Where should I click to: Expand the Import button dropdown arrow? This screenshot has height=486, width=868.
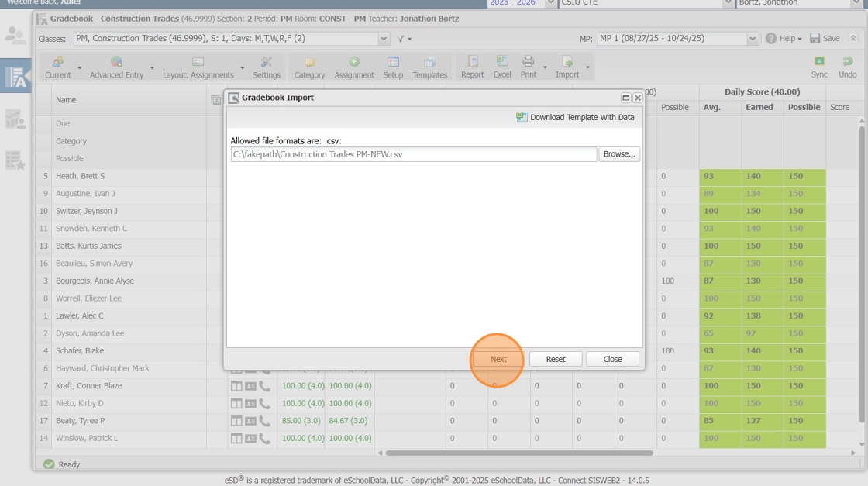587,68
